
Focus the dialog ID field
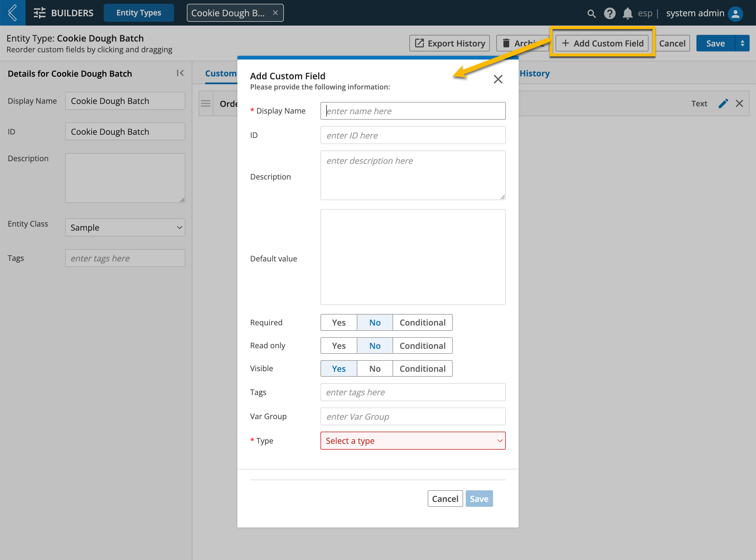pyautogui.click(x=413, y=135)
